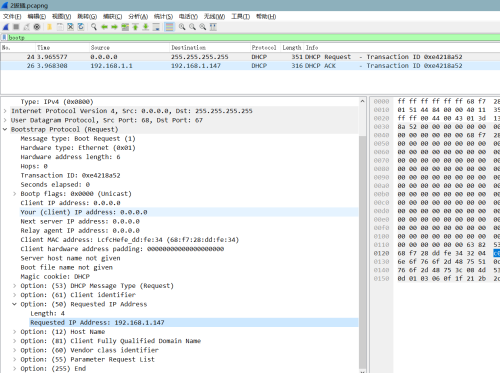Open a capture file via folder icon

click(x=49, y=27)
